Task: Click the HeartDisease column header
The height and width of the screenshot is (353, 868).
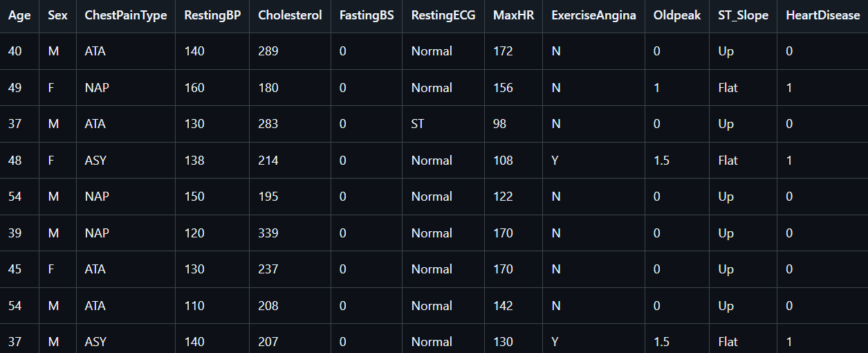Action: [822, 15]
